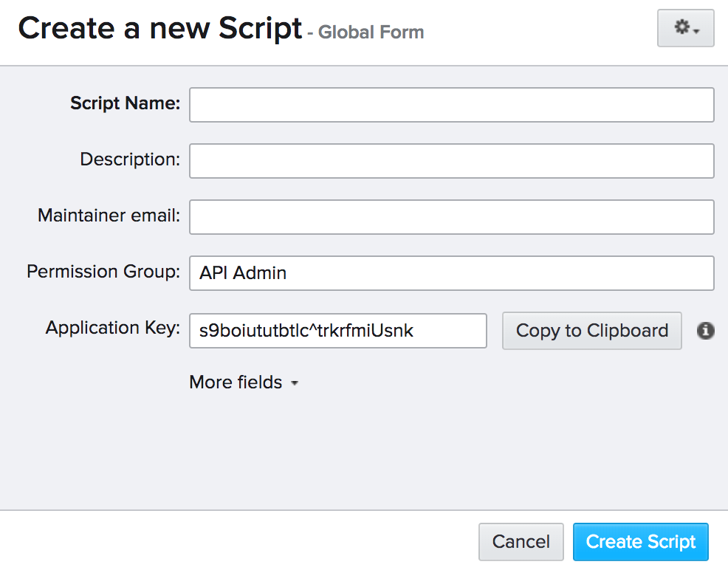Click the Maintainer email label
The image size is (728, 570).
coord(109,216)
